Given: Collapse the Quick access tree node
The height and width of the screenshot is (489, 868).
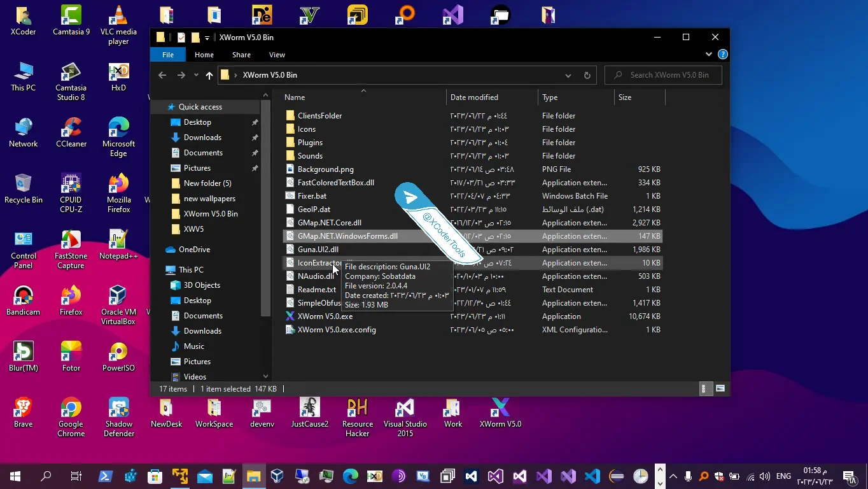Looking at the screenshot, I should (162, 107).
